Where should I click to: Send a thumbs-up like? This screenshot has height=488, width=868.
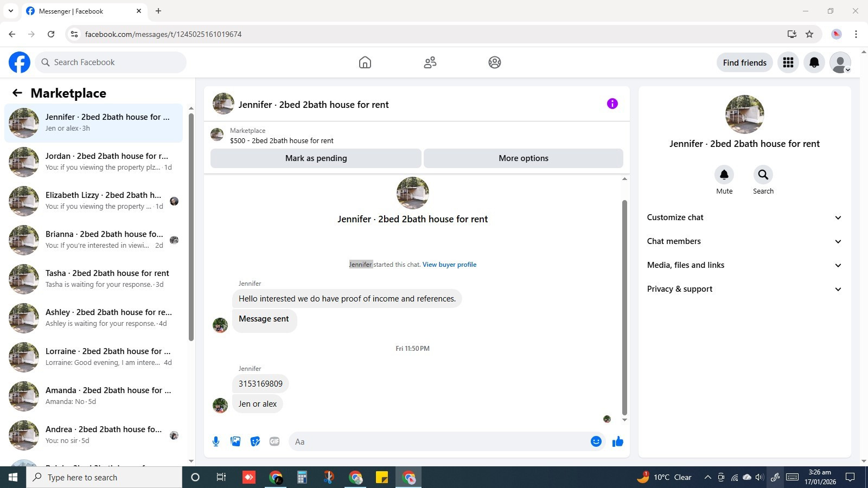pyautogui.click(x=618, y=441)
